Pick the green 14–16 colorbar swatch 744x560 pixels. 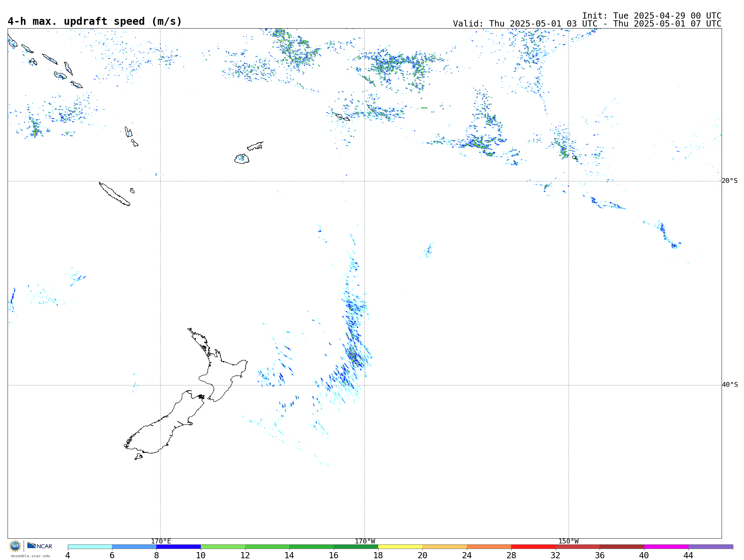coord(312,547)
